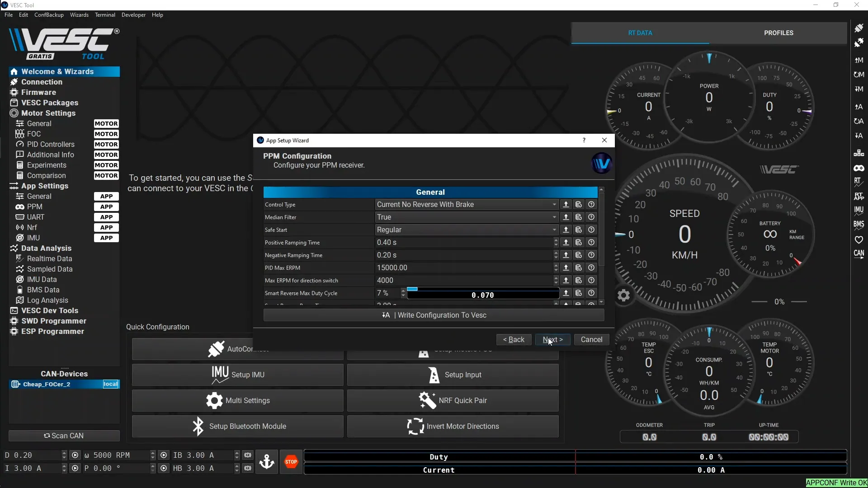The height and width of the screenshot is (488, 868).
Task: Select the connect plug icon in right sidebar
Action: [859, 28]
